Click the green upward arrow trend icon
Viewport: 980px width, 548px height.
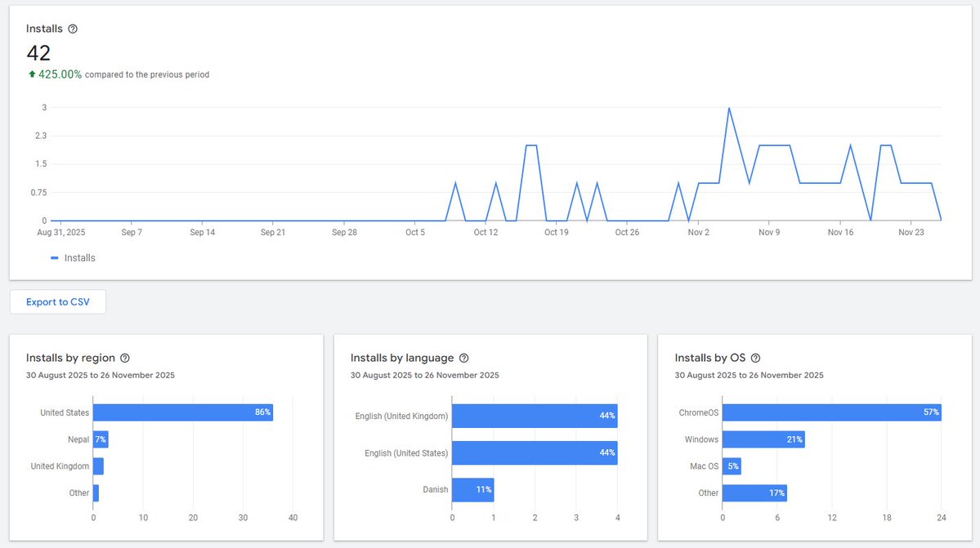coord(32,74)
